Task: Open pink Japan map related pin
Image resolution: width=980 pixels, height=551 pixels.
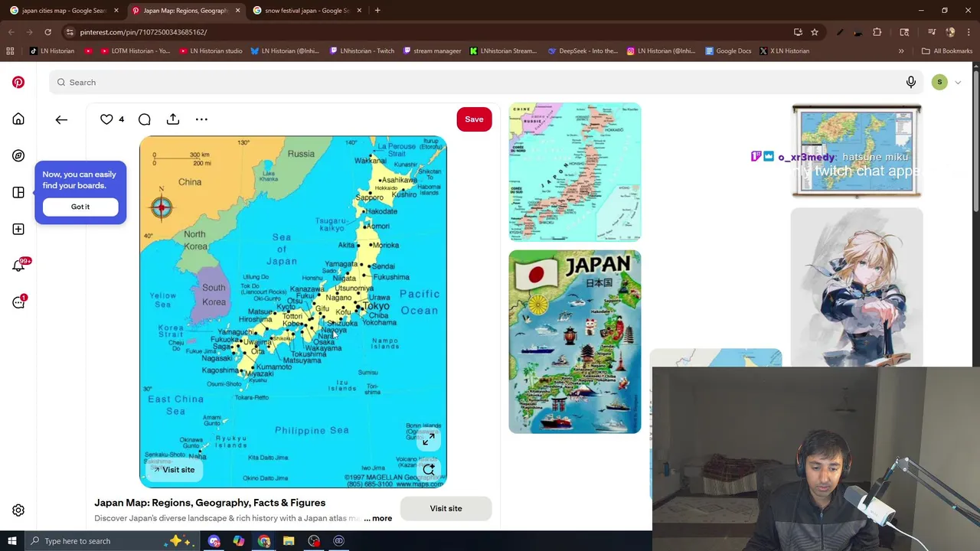Action: pyautogui.click(x=575, y=172)
